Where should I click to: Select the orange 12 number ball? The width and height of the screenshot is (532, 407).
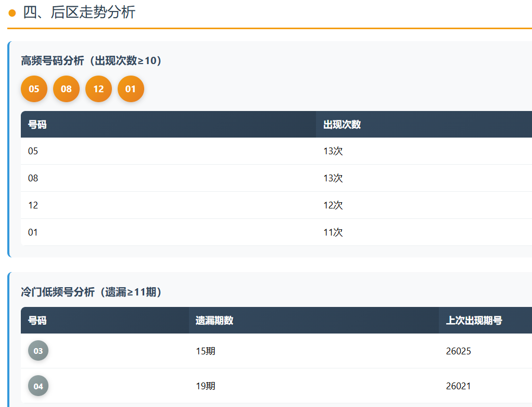point(98,89)
